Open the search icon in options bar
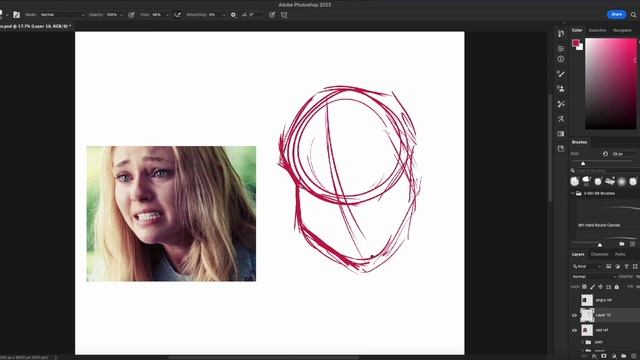The height and width of the screenshot is (360, 640). (x=633, y=15)
